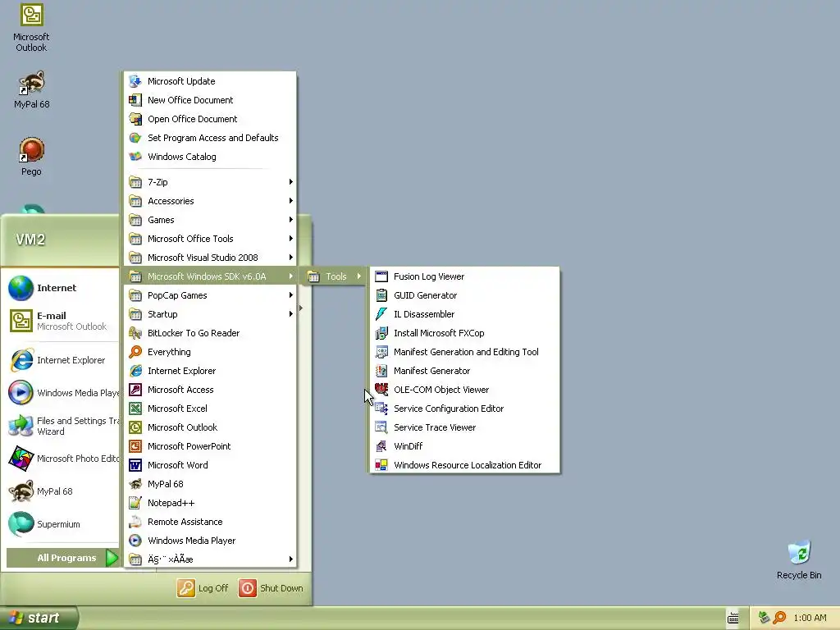Click the Everything search icon in programs
Screen dimensions: 840x630
point(135,352)
